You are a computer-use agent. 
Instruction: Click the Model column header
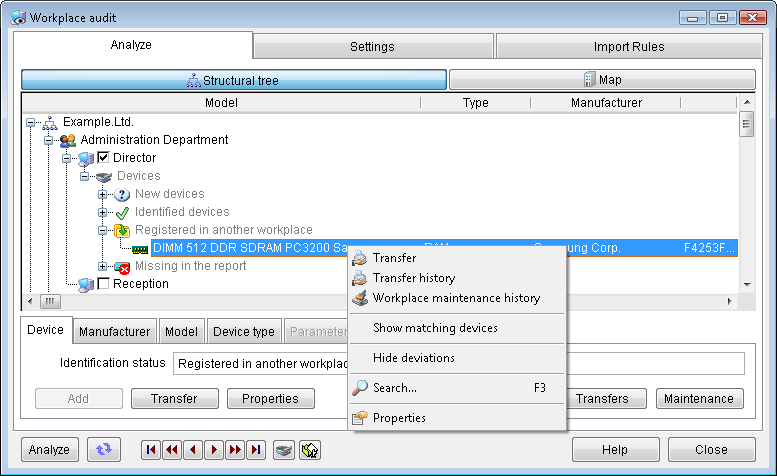(221, 103)
